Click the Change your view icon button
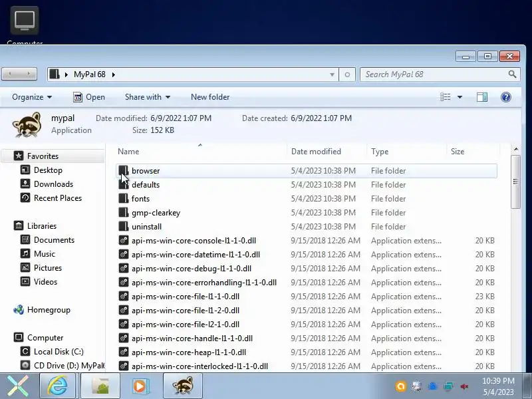The width and height of the screenshot is (532, 399). point(445,97)
